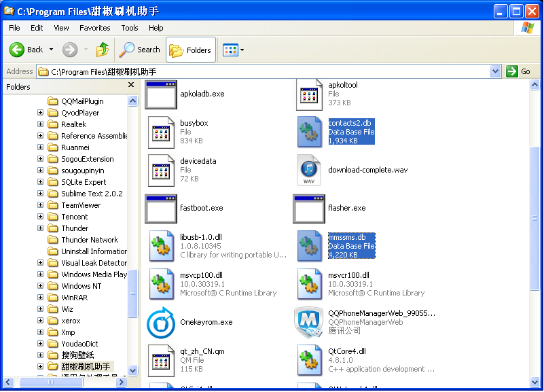Click the msvcp100.dll file icon
Viewport: 544px width, 392px height.
click(x=161, y=284)
